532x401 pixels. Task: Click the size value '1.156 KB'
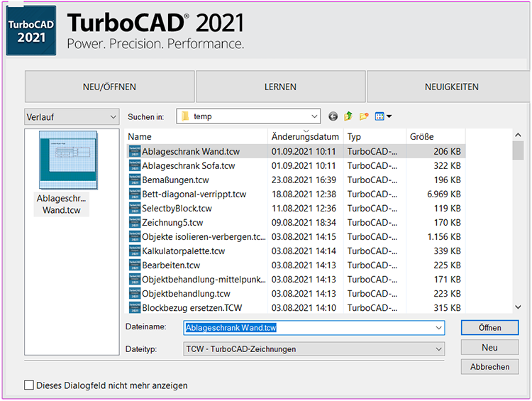[x=444, y=236]
